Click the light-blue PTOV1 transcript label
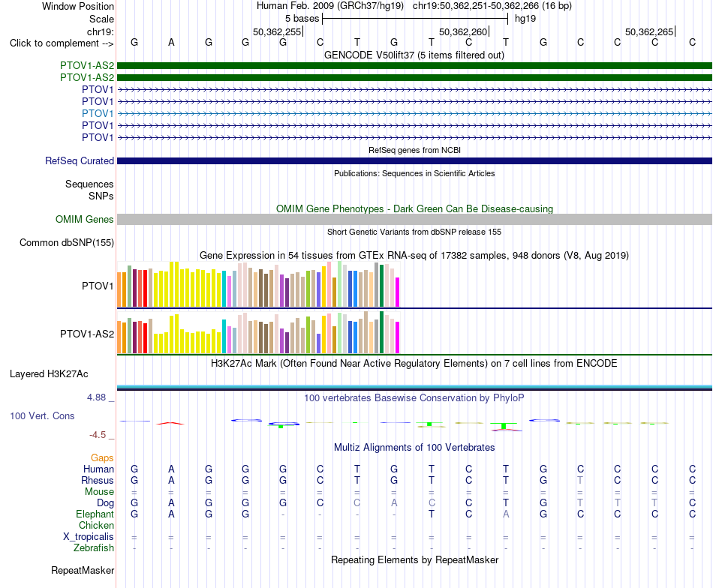This screenshot has height=588, width=713. point(98,113)
